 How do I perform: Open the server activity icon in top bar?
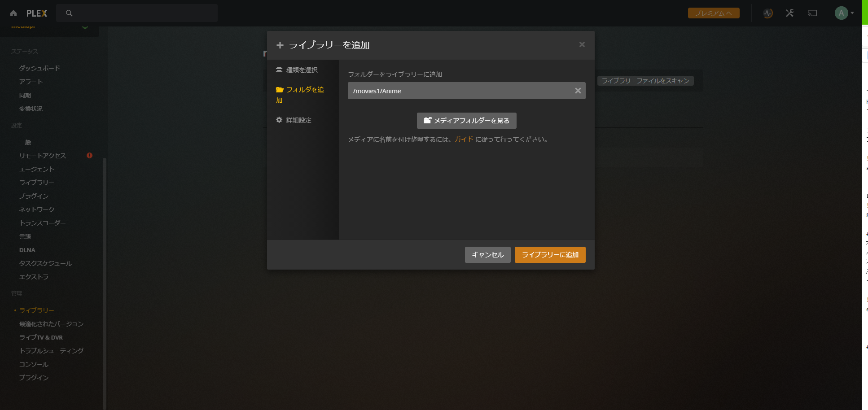[767, 13]
